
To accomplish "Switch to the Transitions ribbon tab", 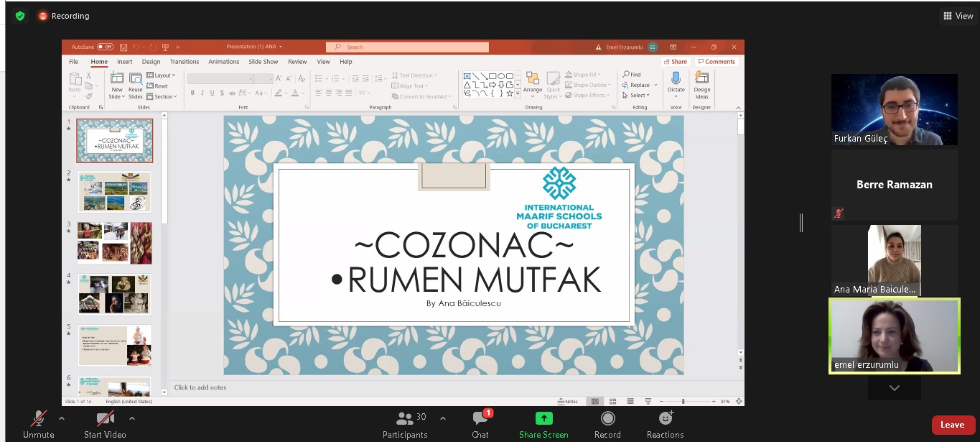I will pos(185,62).
